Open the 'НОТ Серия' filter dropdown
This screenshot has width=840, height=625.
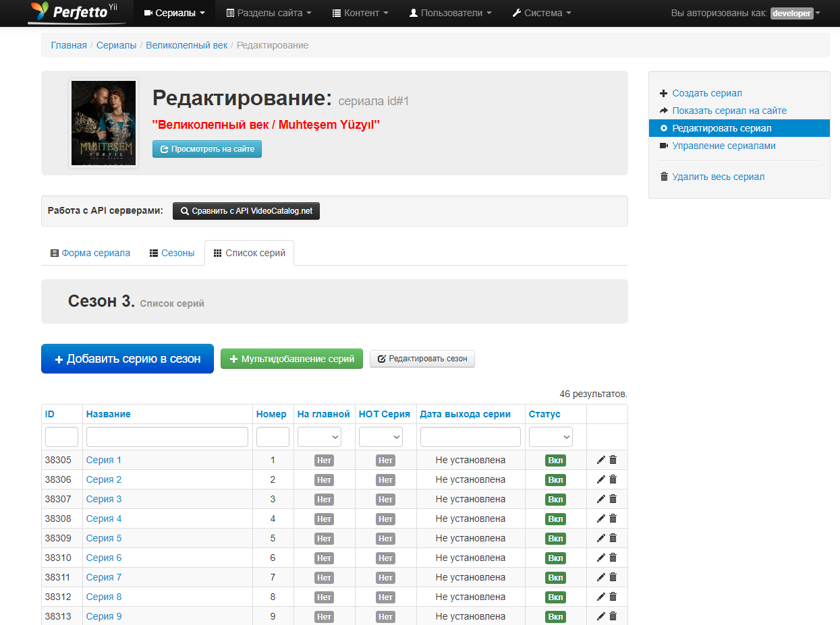[381, 437]
